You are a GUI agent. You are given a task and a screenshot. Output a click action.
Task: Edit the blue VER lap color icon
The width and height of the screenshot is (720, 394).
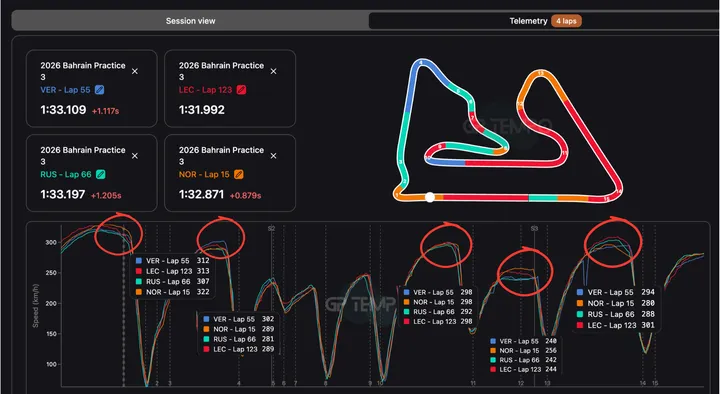[100, 90]
